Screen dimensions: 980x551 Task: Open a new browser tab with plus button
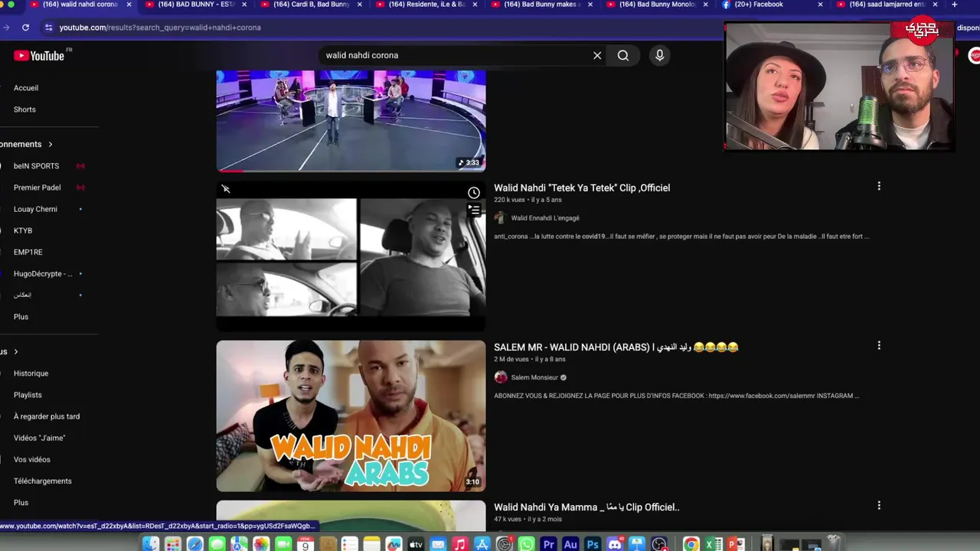click(954, 5)
